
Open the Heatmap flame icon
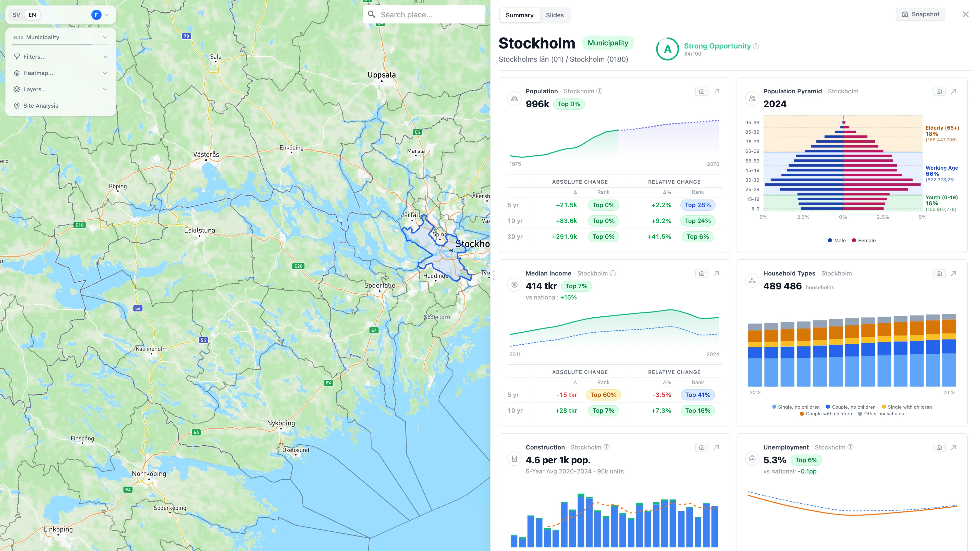[17, 73]
